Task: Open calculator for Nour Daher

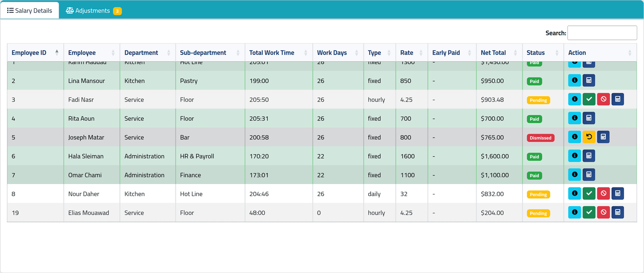Action: tap(617, 193)
